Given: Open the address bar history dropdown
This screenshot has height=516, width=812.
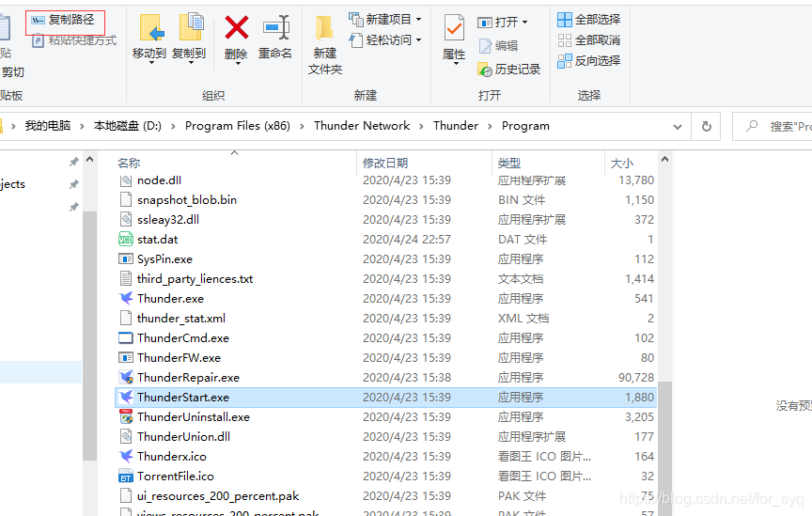Looking at the screenshot, I should click(x=677, y=127).
